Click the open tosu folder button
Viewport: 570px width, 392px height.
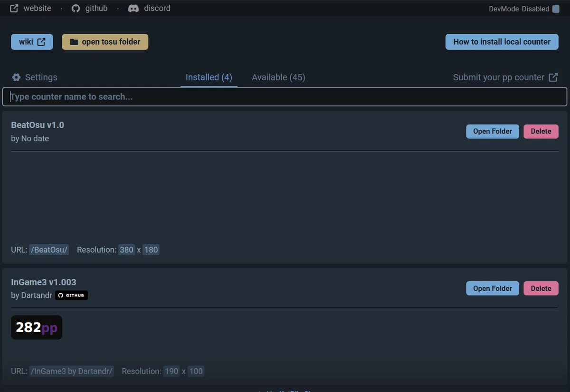[x=105, y=42]
